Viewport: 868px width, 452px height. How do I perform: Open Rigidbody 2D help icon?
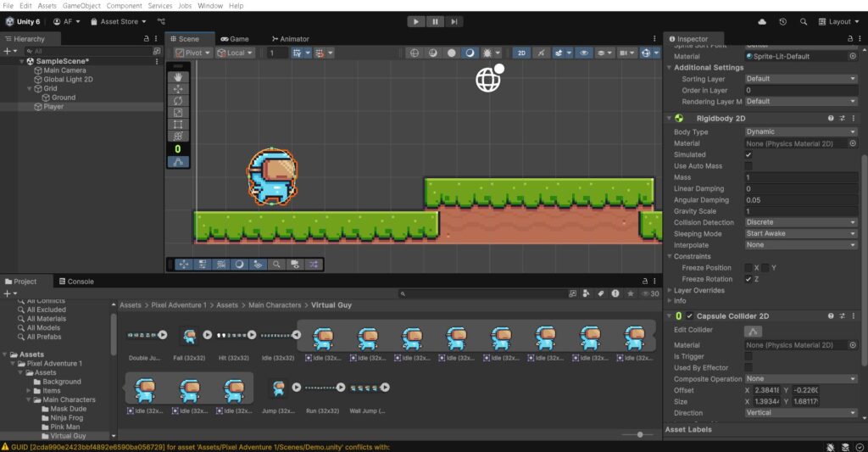[x=831, y=119]
